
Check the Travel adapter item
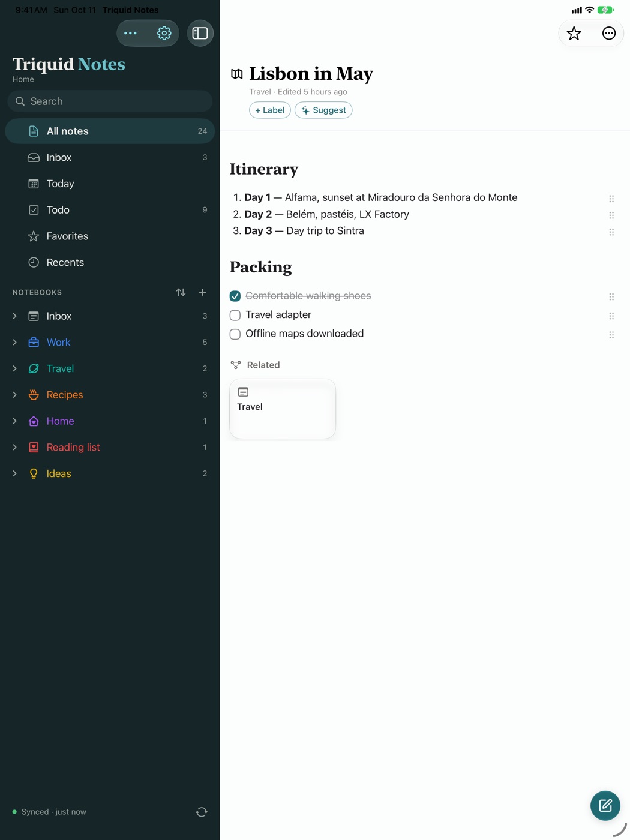pos(235,315)
